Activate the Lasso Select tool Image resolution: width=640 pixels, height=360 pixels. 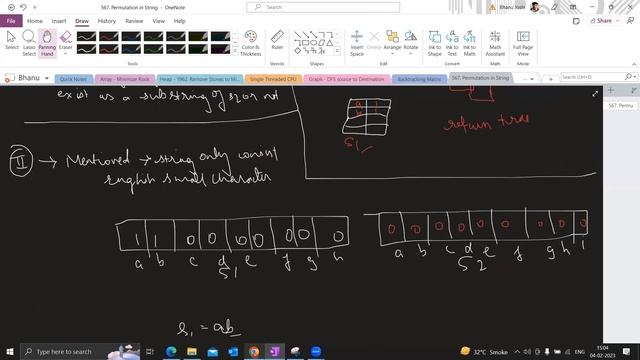(x=29, y=42)
